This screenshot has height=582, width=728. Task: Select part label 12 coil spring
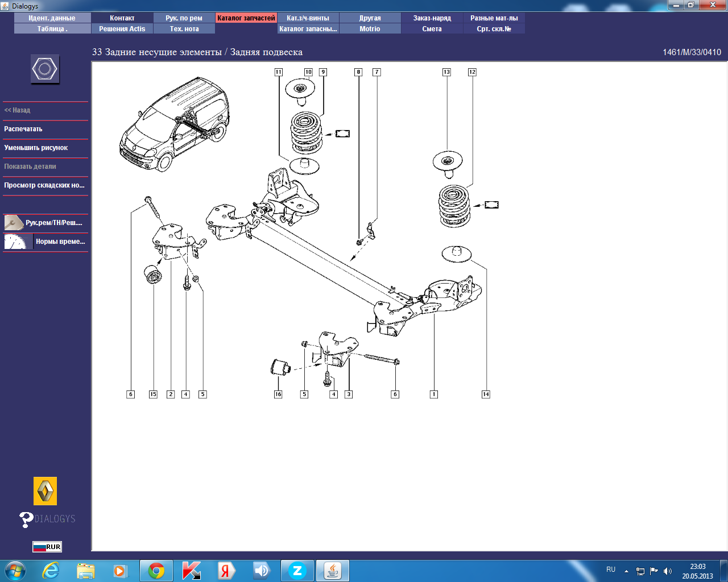pyautogui.click(x=472, y=72)
